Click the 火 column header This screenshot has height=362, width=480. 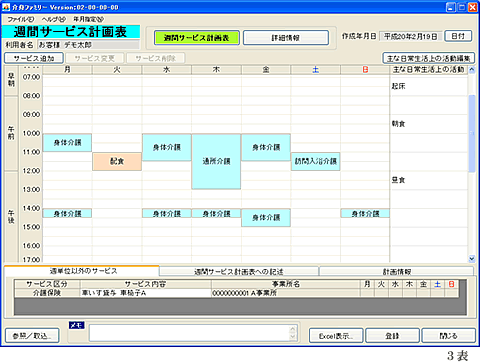pos(117,70)
